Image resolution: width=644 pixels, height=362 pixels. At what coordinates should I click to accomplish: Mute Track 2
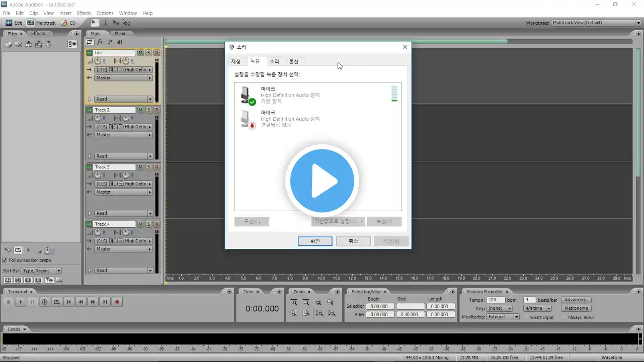click(140, 110)
